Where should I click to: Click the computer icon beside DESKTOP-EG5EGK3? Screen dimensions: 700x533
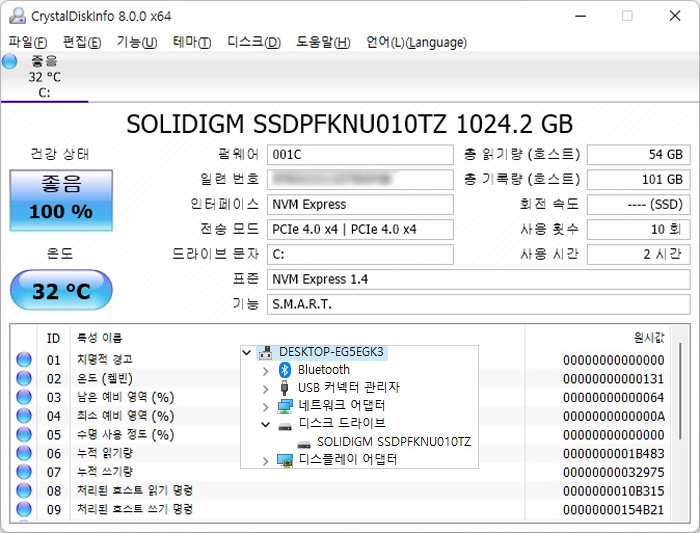coord(266,352)
